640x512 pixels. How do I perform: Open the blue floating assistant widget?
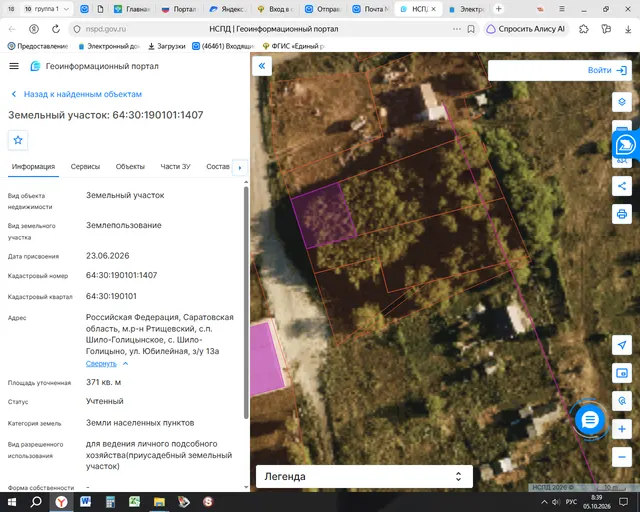click(x=626, y=145)
